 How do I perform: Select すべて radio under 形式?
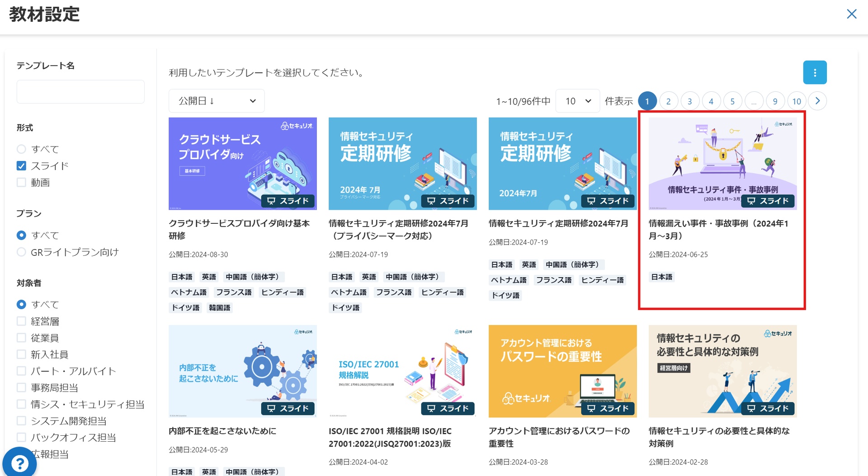[21, 149]
